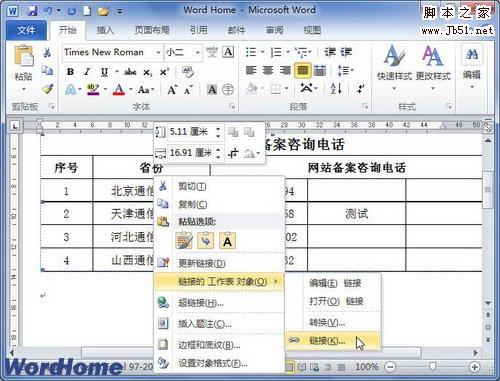Toggle justified alignment button
This screenshot has height=381, width=500.
(303, 70)
